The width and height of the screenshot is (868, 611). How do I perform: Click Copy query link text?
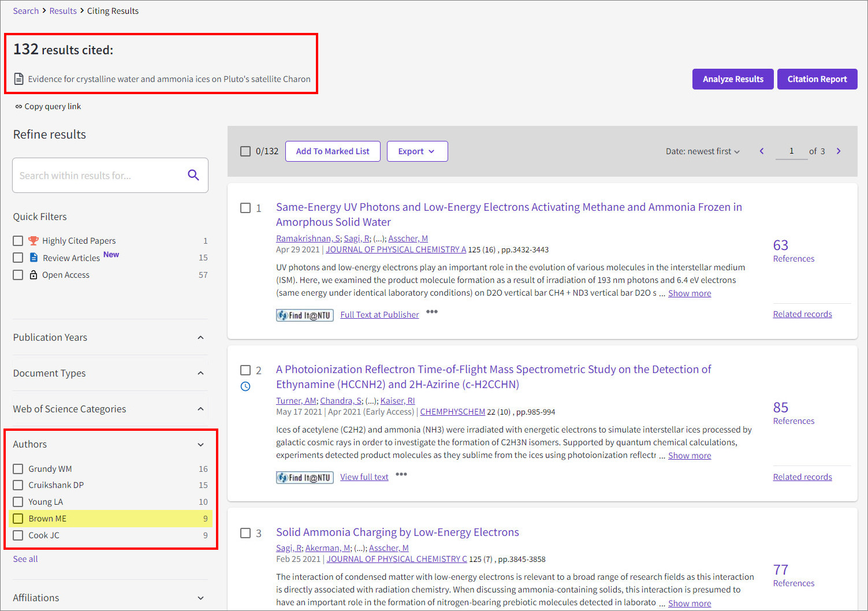click(53, 106)
